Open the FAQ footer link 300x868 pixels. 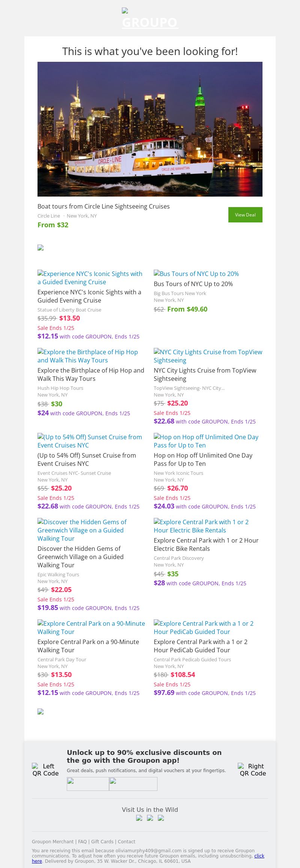click(x=82, y=841)
